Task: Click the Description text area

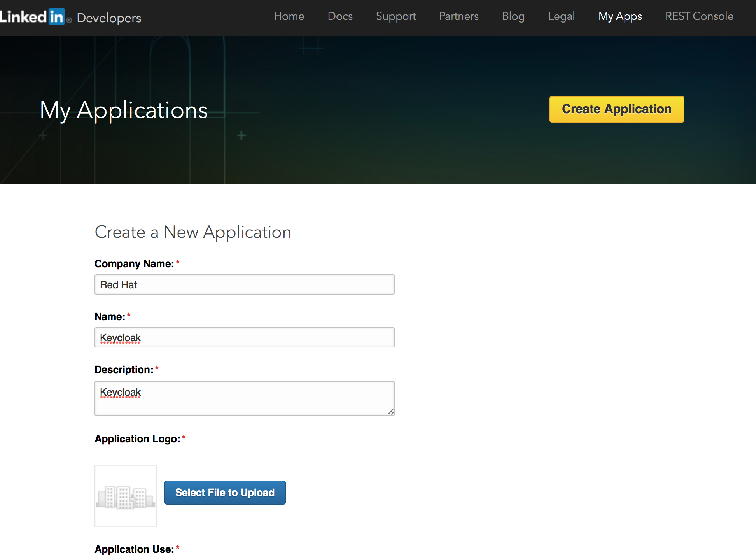Action: (244, 398)
